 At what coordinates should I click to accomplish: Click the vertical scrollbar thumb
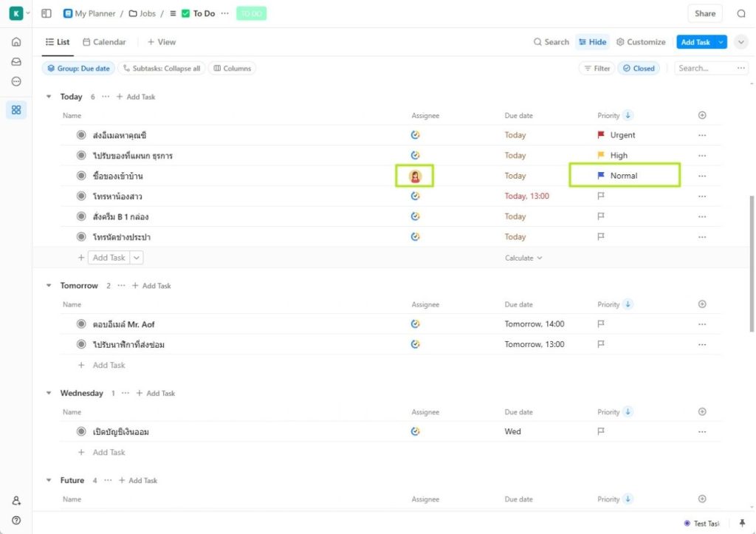coord(751,264)
